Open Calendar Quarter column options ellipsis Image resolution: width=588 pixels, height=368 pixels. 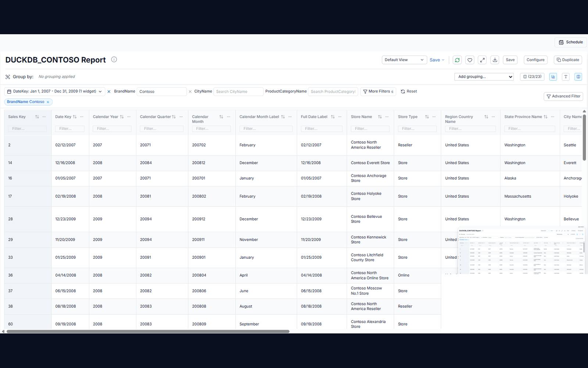[x=181, y=117]
